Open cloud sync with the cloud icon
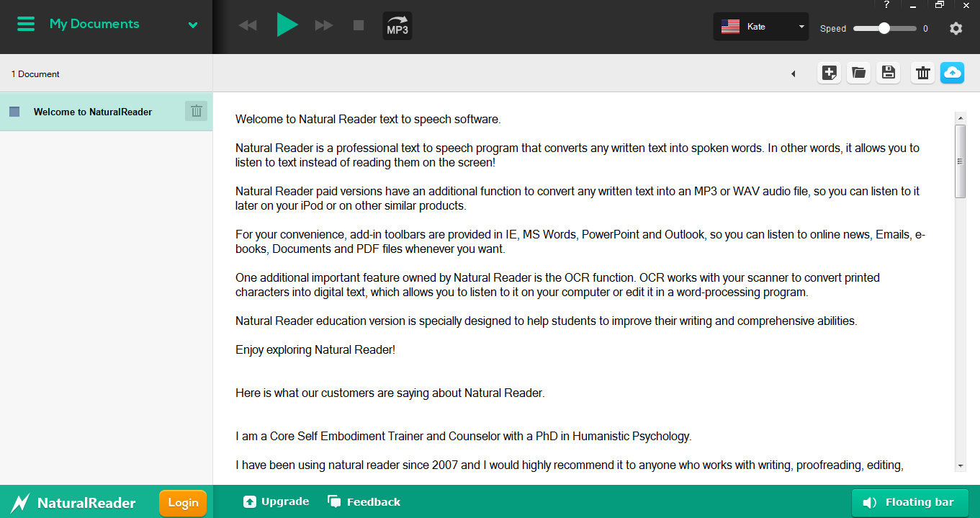Screen dimensions: 980x518 coord(952,73)
